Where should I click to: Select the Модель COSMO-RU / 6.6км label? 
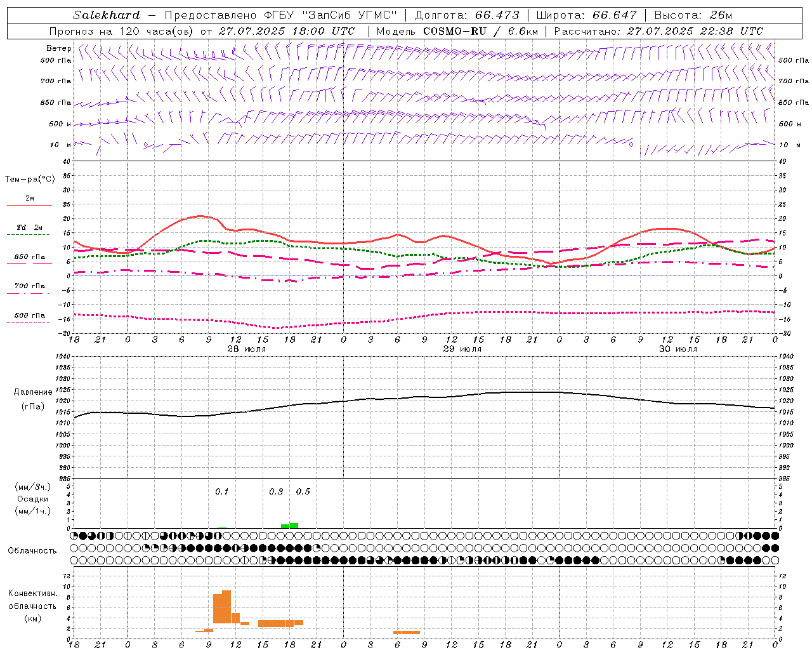point(457,31)
